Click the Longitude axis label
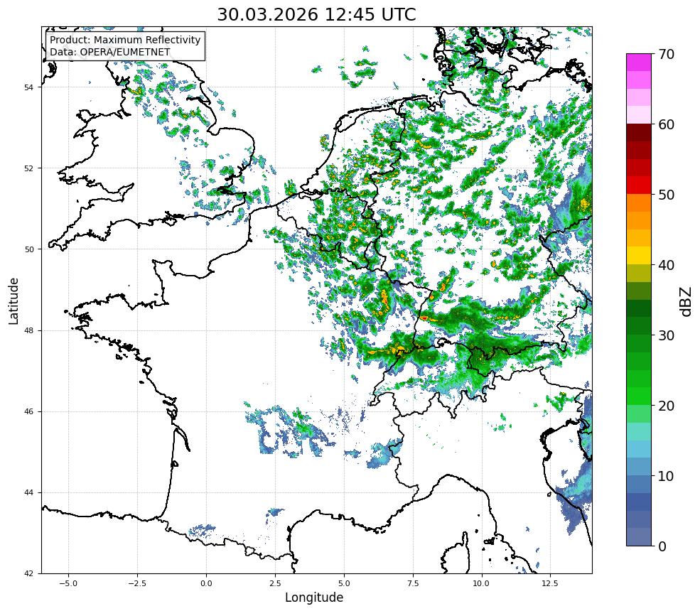This screenshot has width=700, height=611. click(x=314, y=598)
